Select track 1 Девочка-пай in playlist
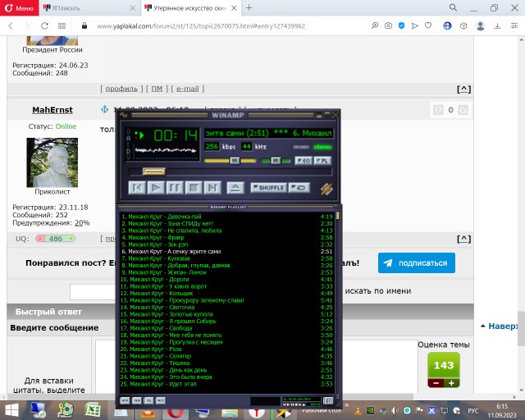This screenshot has height=420, width=525. pos(227,217)
